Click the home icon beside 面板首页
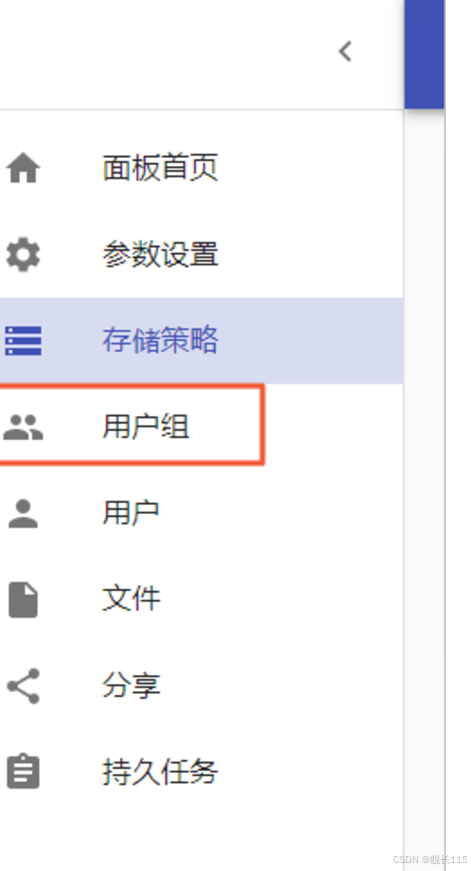This screenshot has width=471, height=871. 23,168
